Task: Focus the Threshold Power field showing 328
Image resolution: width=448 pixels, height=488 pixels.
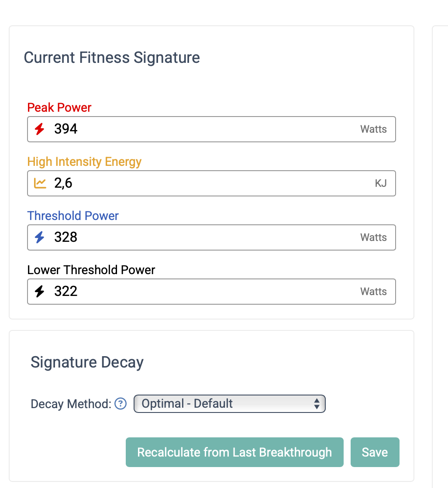Action: (x=211, y=237)
